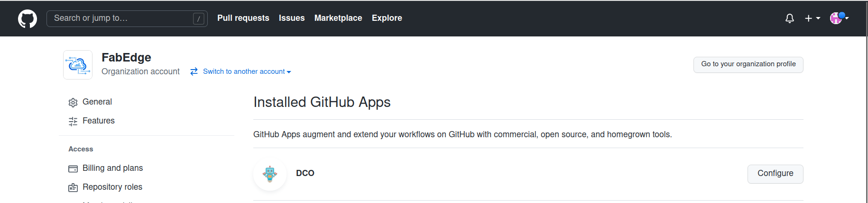Click the Billing credit card icon
868x203 pixels.
73,168
